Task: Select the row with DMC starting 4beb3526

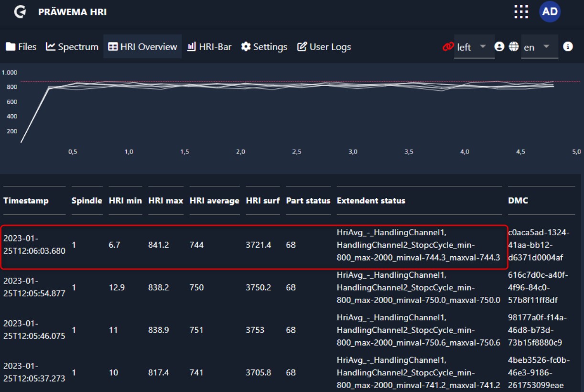Action: 538,372
